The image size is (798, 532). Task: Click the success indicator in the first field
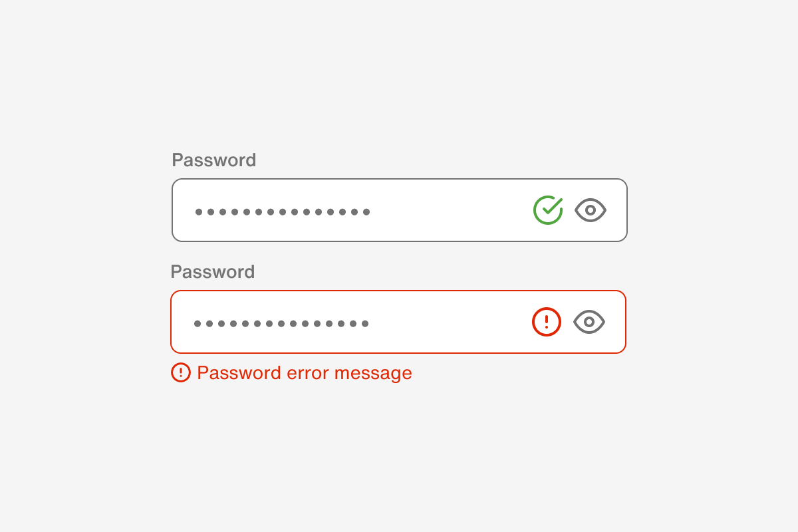[x=547, y=210]
